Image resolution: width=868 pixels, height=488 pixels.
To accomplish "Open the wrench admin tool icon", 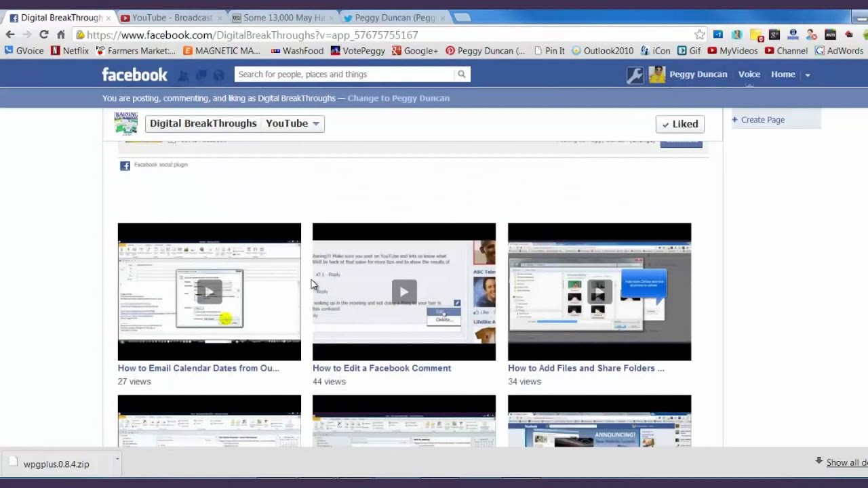I will (635, 75).
